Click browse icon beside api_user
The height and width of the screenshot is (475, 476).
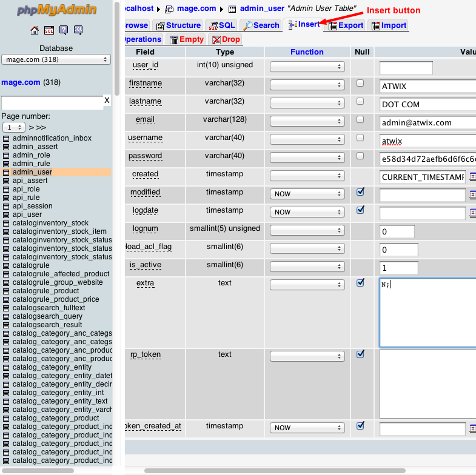pyautogui.click(x=6, y=215)
